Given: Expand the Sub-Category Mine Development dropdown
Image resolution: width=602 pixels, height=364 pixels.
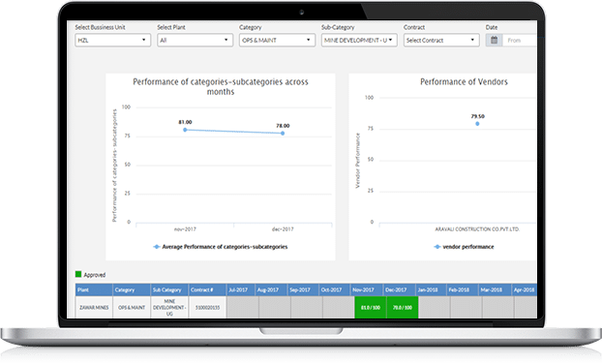Looking at the screenshot, I should click(359, 40).
